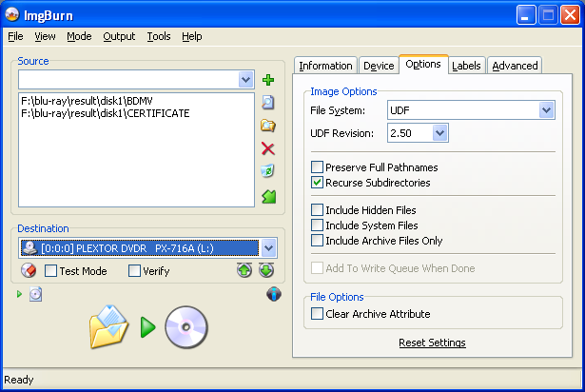585x392 pixels.
Task: Enable the Test Mode checkbox
Action: click(x=50, y=270)
